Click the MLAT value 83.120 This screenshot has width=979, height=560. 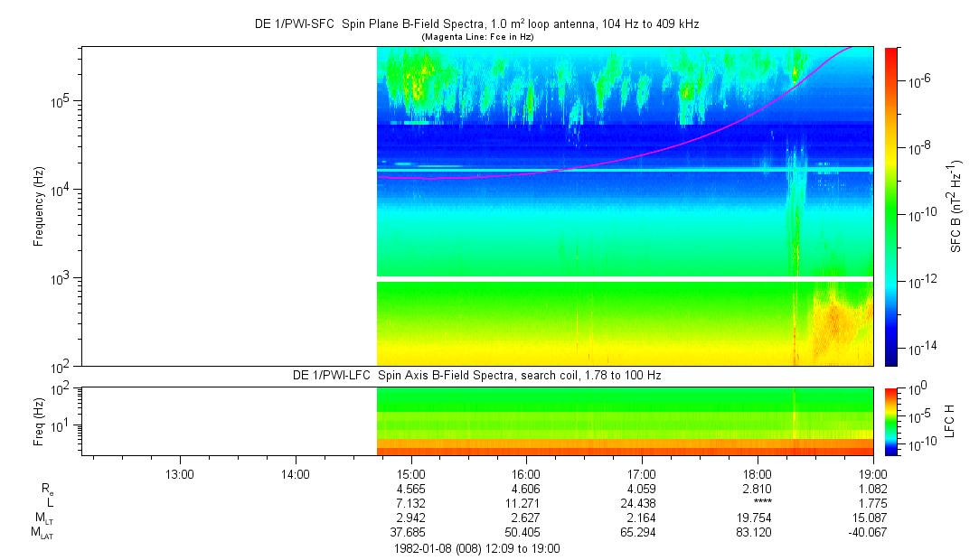click(x=754, y=533)
